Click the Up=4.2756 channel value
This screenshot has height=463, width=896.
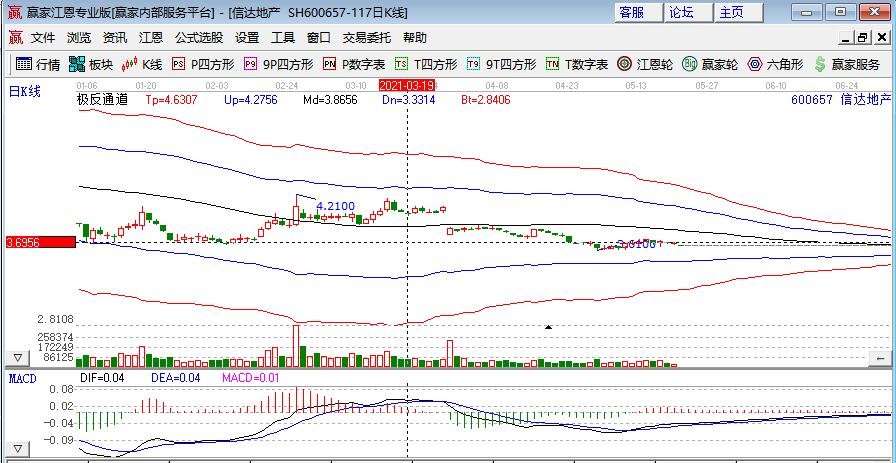pyautogui.click(x=250, y=100)
